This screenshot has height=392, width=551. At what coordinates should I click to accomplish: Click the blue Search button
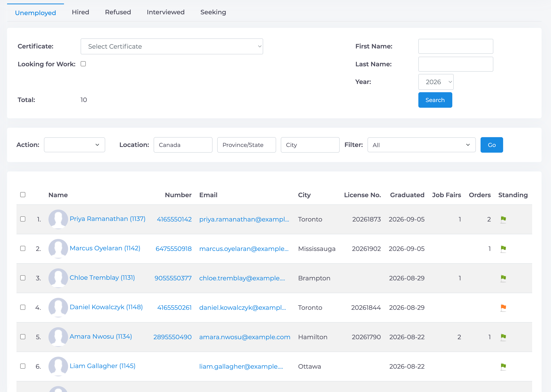click(x=435, y=100)
